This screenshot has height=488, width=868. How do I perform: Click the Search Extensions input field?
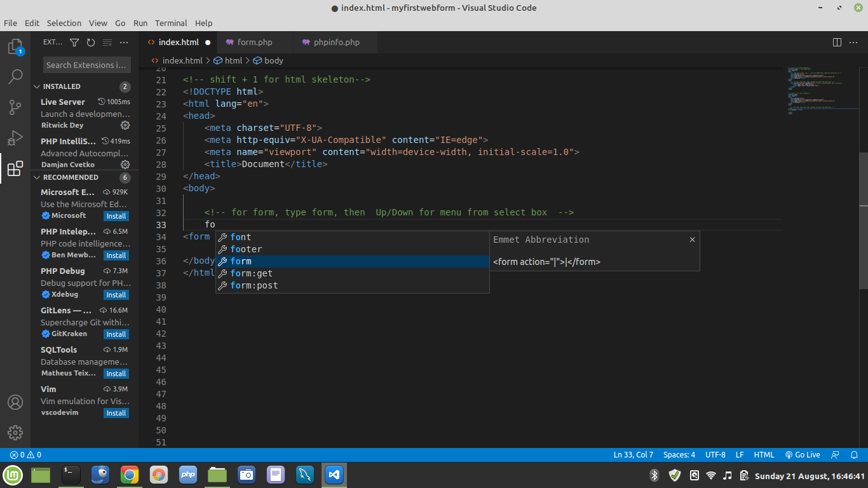[x=86, y=65]
